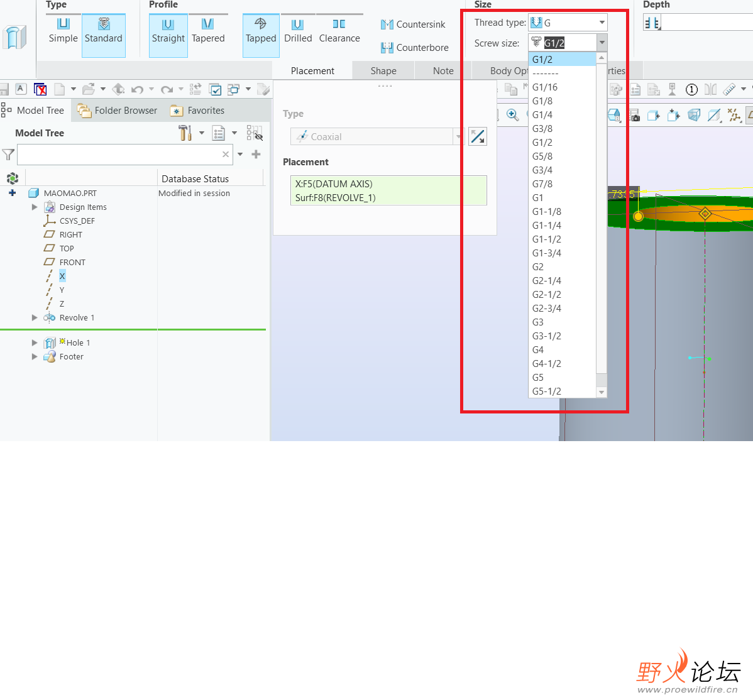
Task: Switch to Folder Browser tab
Action: 117,111
